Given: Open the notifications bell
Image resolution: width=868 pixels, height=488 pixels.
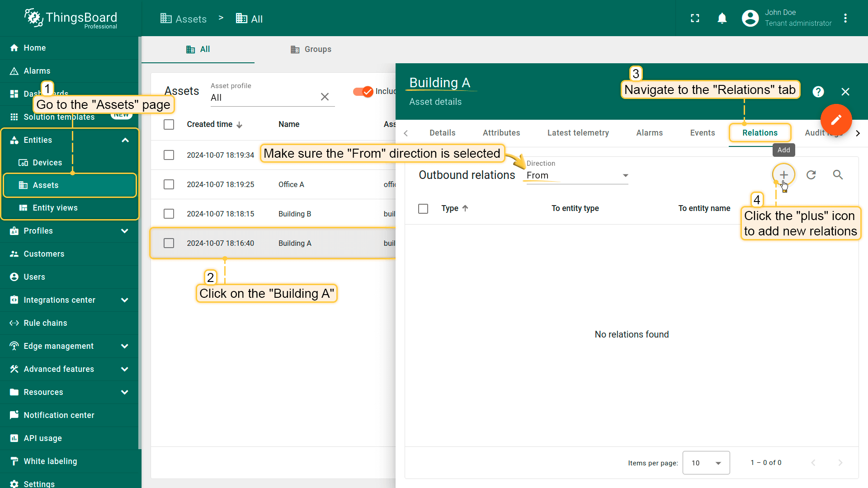Looking at the screenshot, I should (722, 18).
